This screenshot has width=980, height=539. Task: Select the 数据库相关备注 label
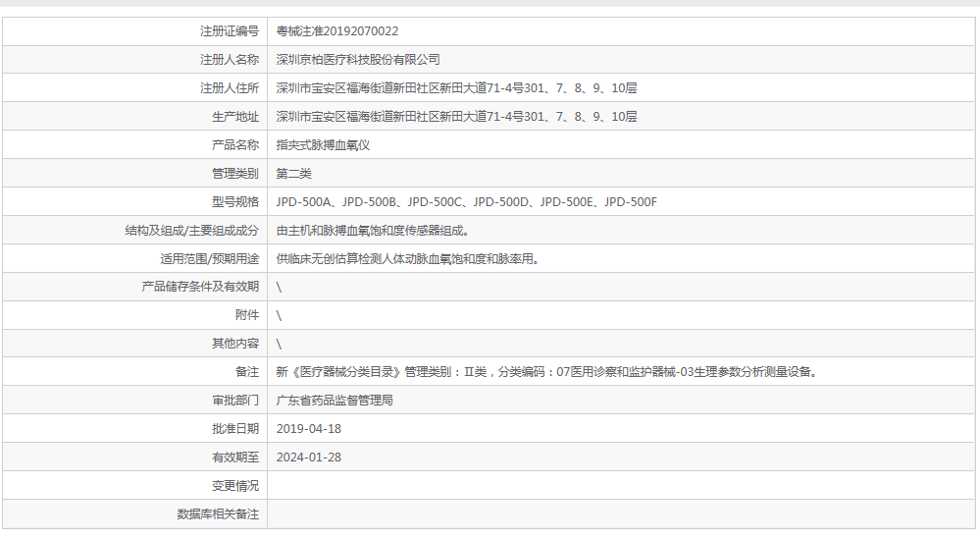point(218,514)
